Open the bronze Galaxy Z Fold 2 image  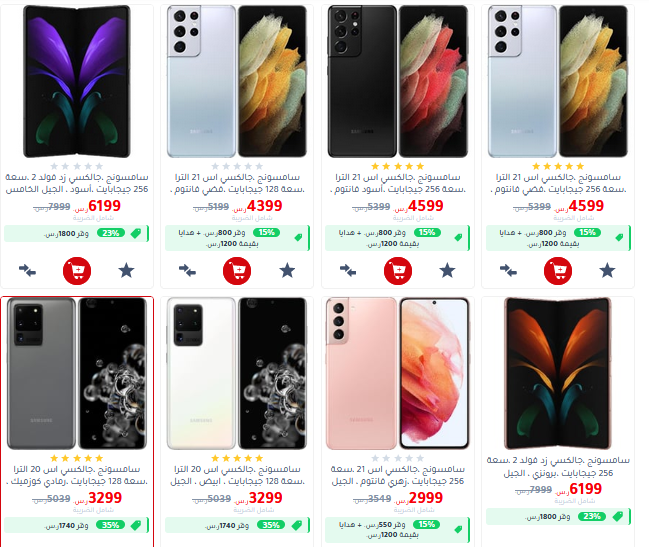click(x=558, y=374)
